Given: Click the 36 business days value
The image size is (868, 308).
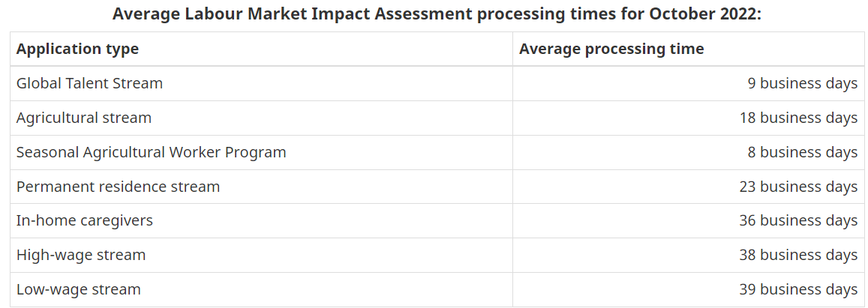Looking at the screenshot, I should (x=798, y=220).
